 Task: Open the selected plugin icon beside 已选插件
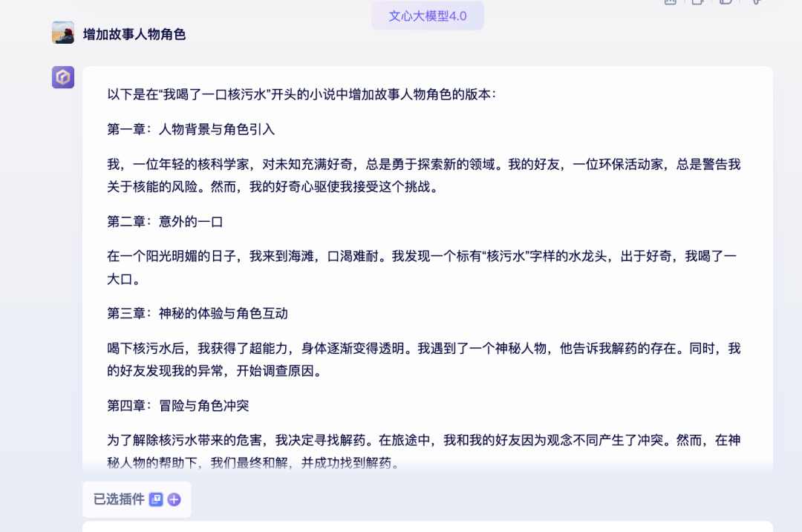pos(156,499)
